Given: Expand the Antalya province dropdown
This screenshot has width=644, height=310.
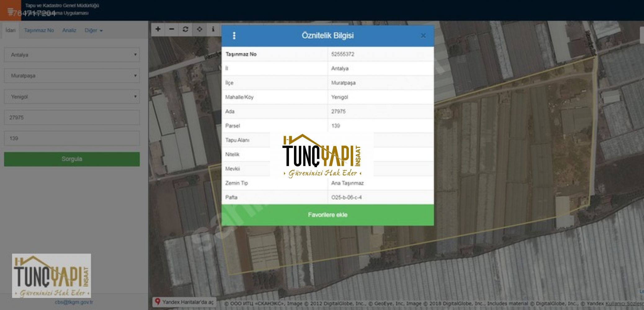Looking at the screenshot, I should [x=72, y=55].
